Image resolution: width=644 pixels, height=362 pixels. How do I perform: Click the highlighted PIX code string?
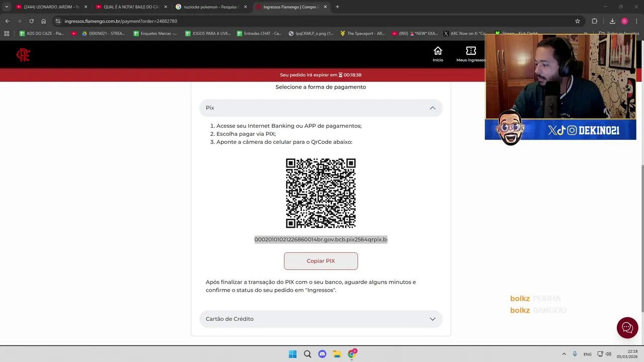coord(320,239)
